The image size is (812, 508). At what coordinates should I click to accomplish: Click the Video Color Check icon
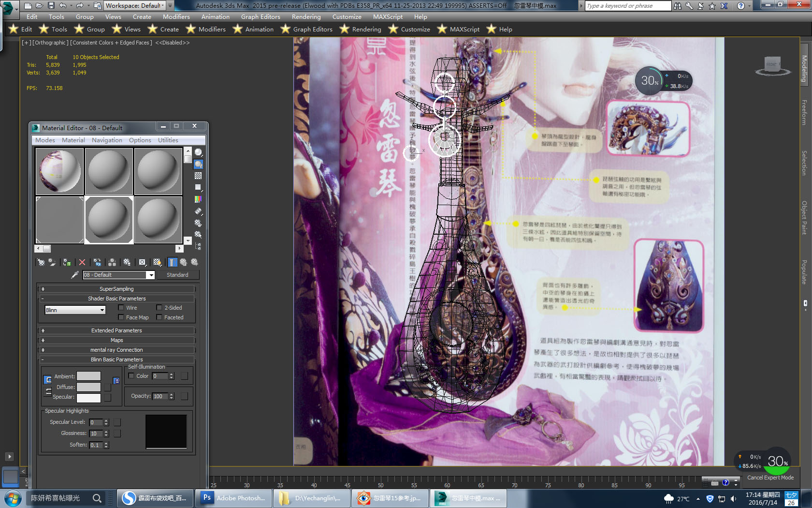198,199
